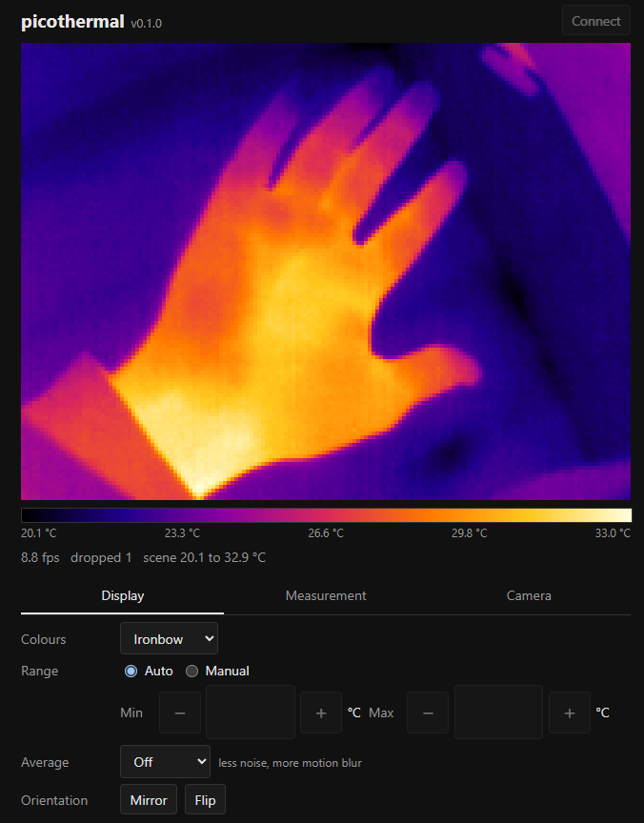Click the Mirror orientation button
This screenshot has width=644, height=823.
(149, 799)
